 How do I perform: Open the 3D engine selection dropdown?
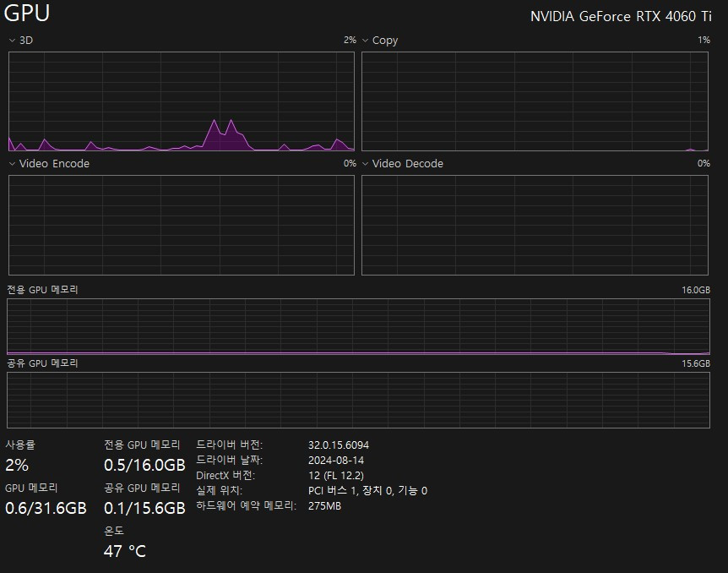click(12, 40)
